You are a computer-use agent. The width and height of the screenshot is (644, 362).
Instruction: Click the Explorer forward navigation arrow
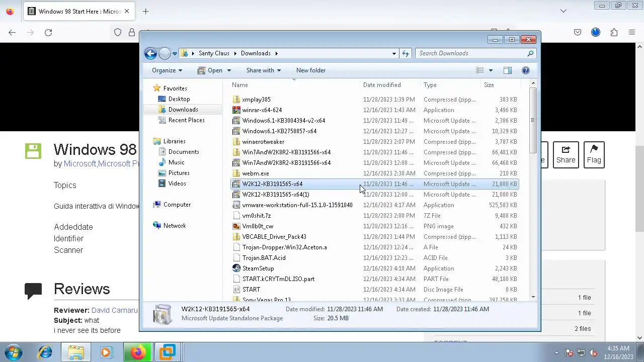click(165, 53)
